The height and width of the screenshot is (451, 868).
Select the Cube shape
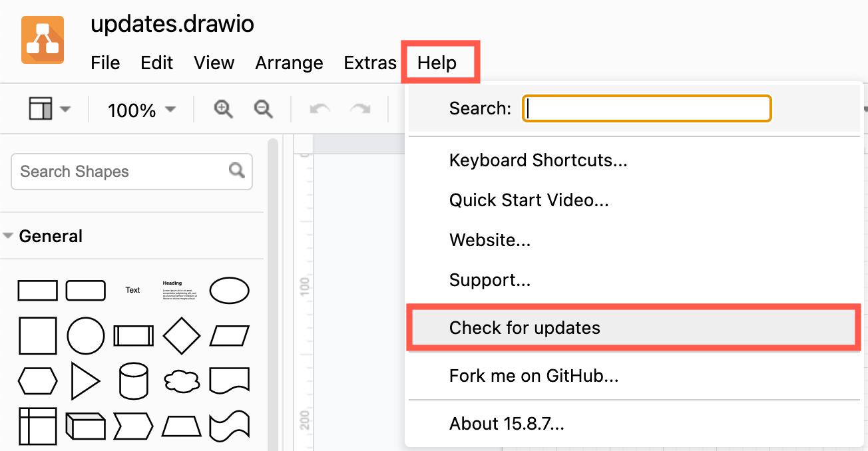[x=85, y=427]
